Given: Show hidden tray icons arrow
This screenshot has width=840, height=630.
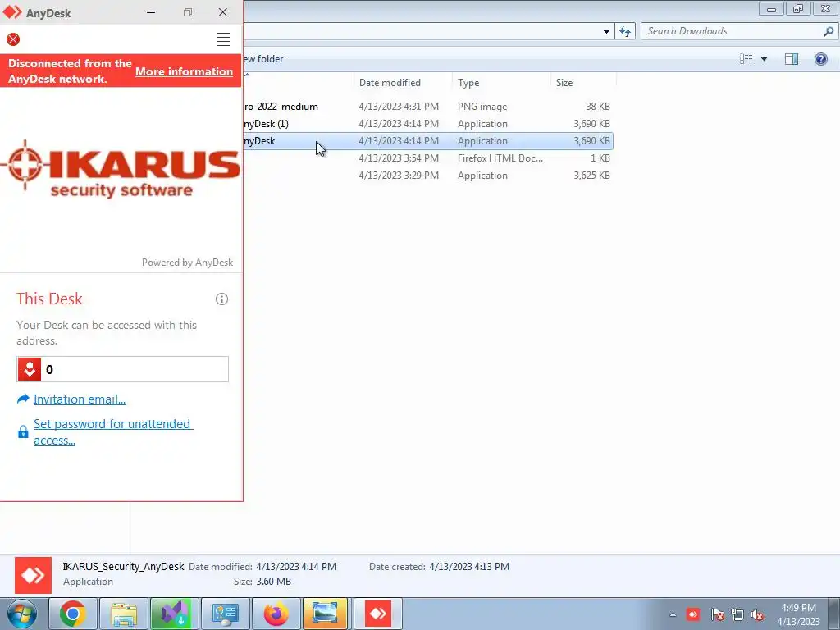Looking at the screenshot, I should click(x=673, y=614).
